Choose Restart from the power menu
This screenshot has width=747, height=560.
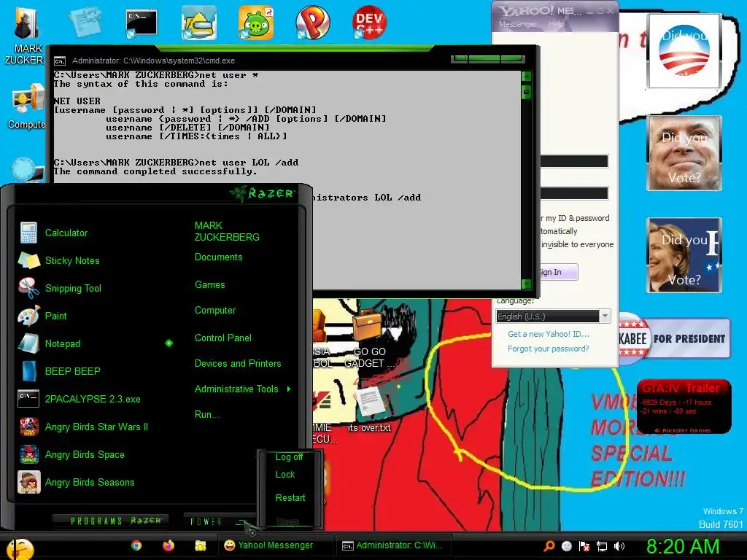[x=290, y=498]
